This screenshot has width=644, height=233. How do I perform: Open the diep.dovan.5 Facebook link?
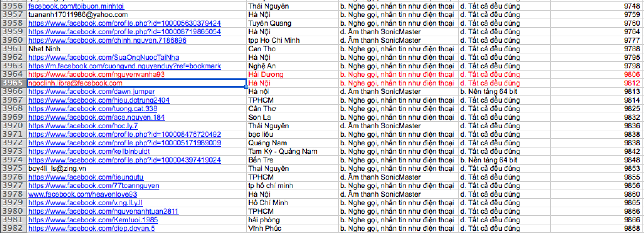[x=91, y=228]
